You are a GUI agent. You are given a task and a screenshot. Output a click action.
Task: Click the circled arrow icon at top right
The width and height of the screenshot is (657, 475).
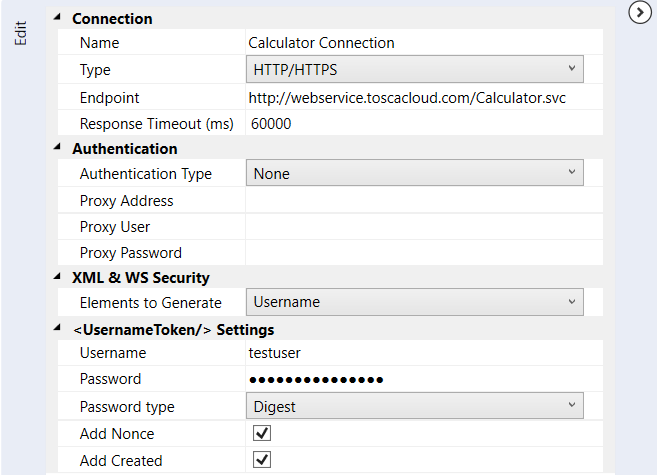640,12
